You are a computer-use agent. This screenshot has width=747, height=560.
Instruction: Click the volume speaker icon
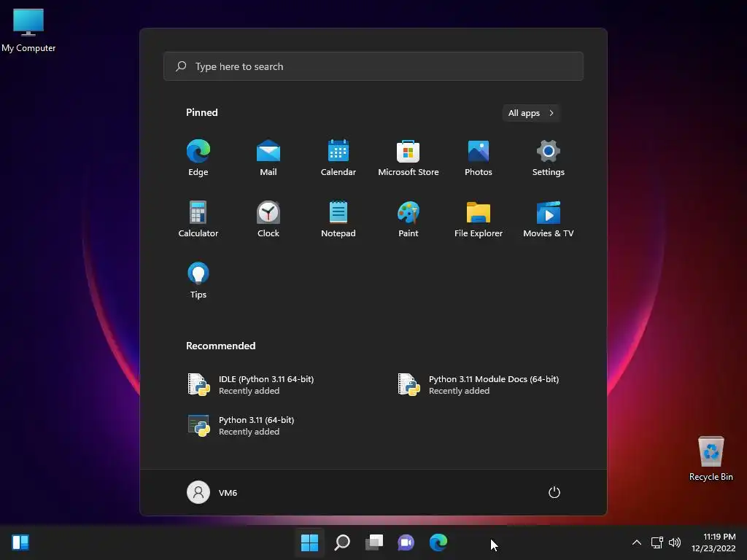[675, 542]
